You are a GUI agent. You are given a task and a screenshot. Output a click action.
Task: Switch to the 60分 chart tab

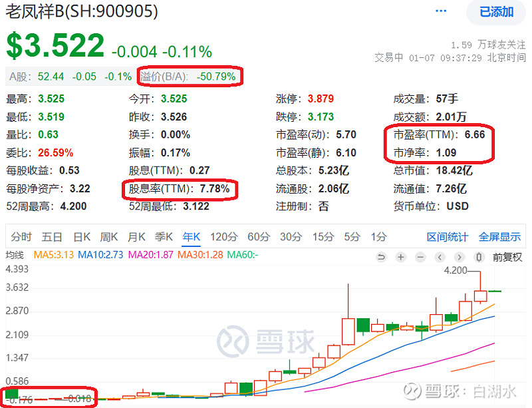[259, 236]
